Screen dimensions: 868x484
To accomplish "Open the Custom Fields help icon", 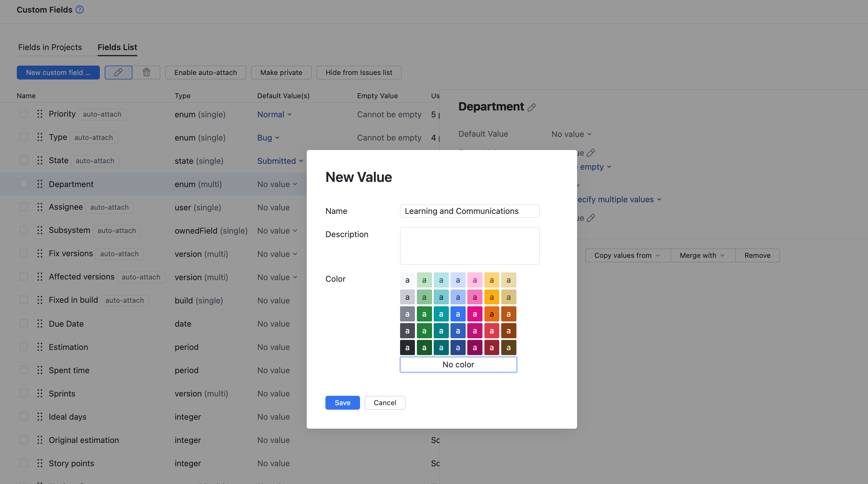I will (x=79, y=9).
